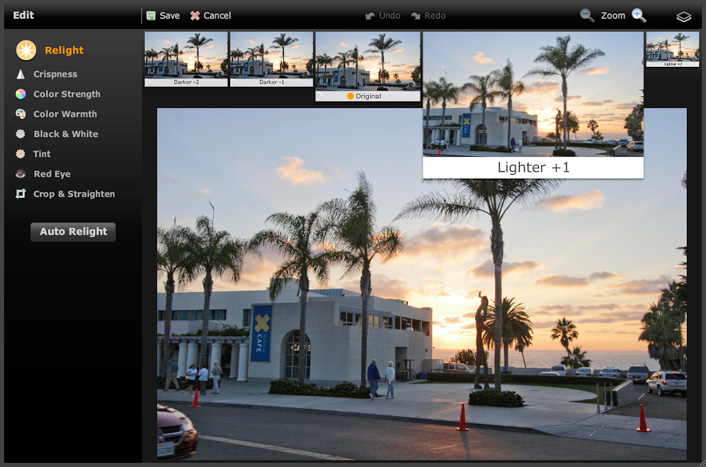Save the edited photo
The width and height of the screenshot is (706, 467).
click(x=163, y=16)
